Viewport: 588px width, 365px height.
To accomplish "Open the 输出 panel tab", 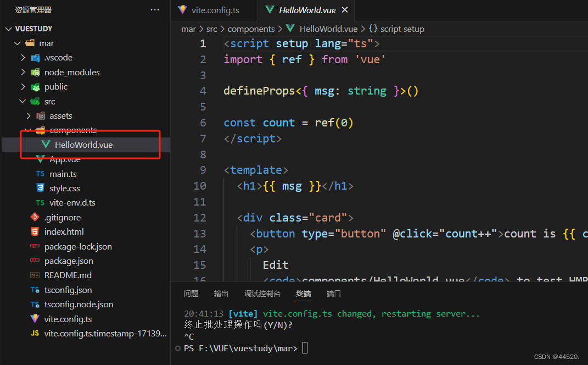I will [x=221, y=293].
